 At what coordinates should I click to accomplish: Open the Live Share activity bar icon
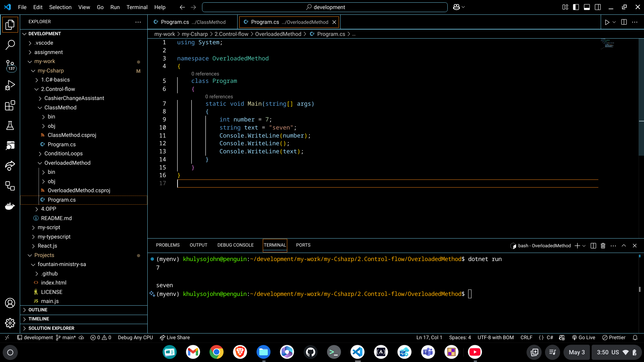click(10, 166)
